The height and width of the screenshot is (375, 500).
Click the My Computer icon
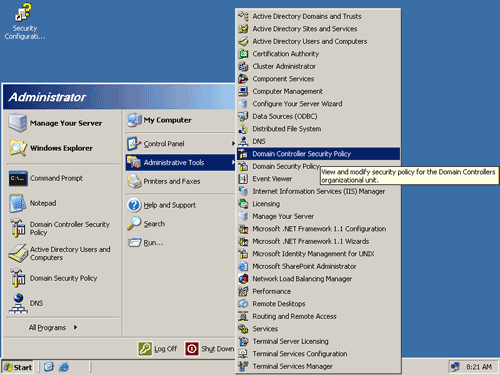point(134,120)
